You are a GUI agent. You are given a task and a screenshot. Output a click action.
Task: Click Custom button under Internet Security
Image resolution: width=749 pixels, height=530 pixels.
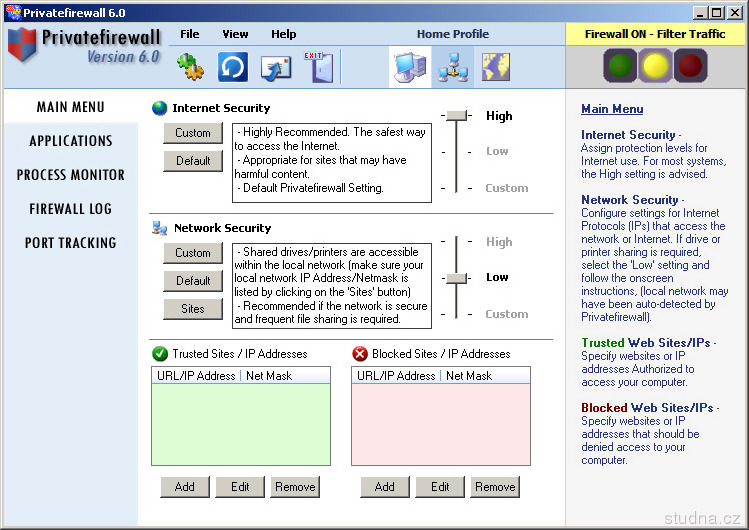[x=193, y=133]
